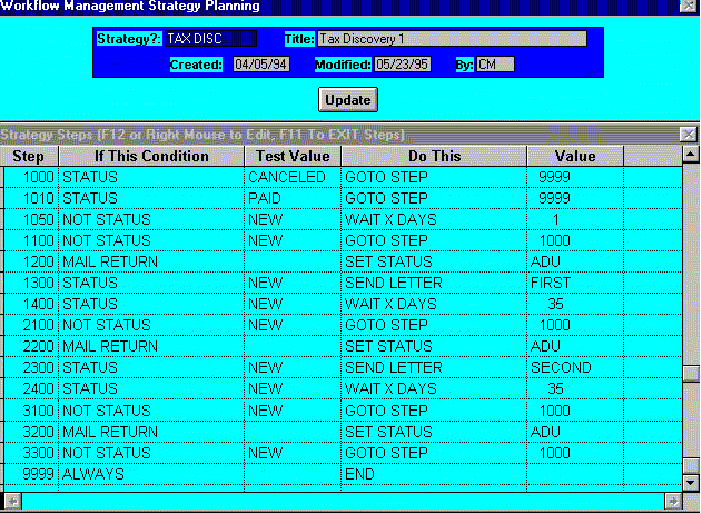
Task: Close the Strategy Steps panel
Action: click(x=688, y=134)
